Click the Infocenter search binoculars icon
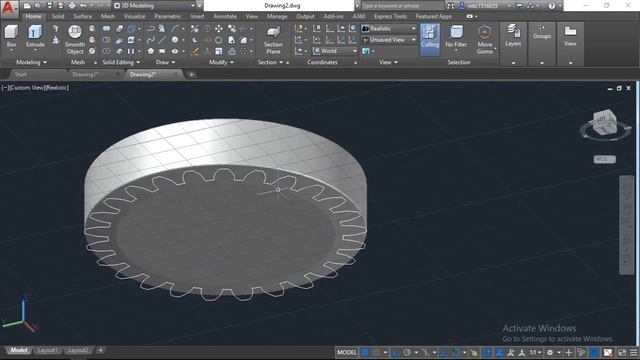 coord(451,6)
